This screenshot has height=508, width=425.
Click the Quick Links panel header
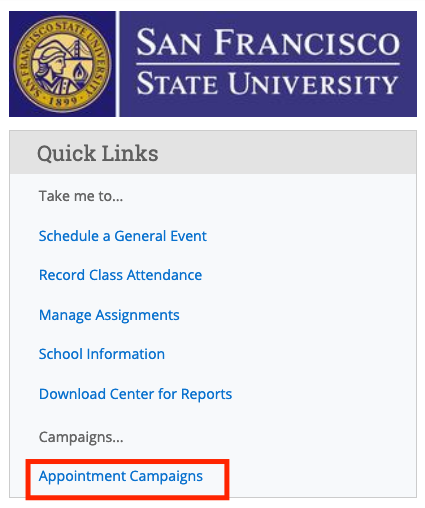[213, 153]
